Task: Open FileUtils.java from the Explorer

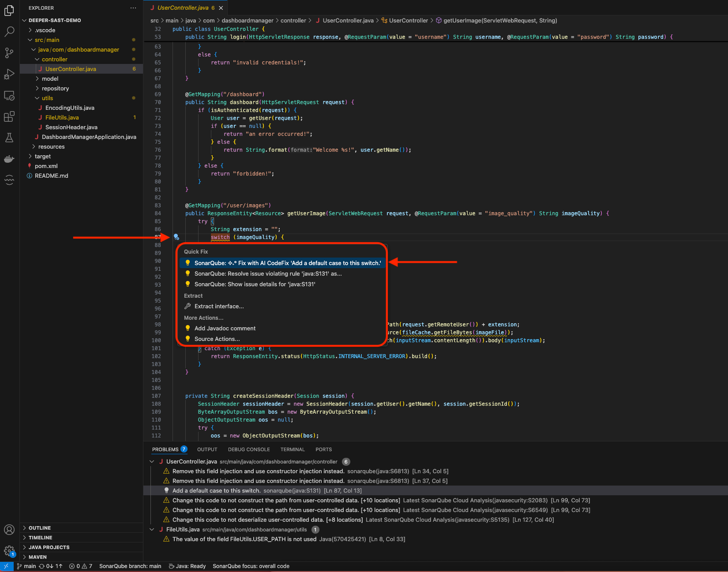Action: pyautogui.click(x=61, y=117)
